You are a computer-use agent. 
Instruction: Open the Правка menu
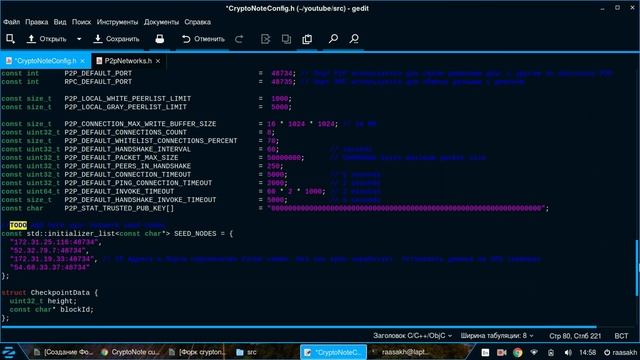click(x=37, y=22)
